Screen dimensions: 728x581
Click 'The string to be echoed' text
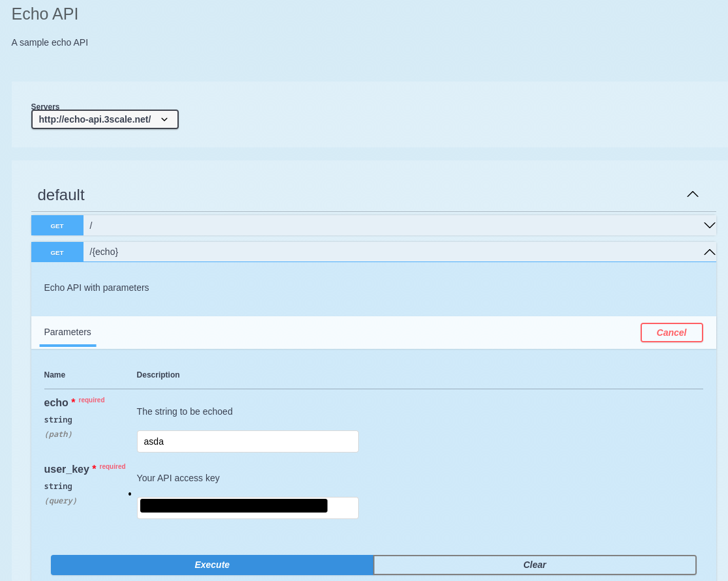185,411
